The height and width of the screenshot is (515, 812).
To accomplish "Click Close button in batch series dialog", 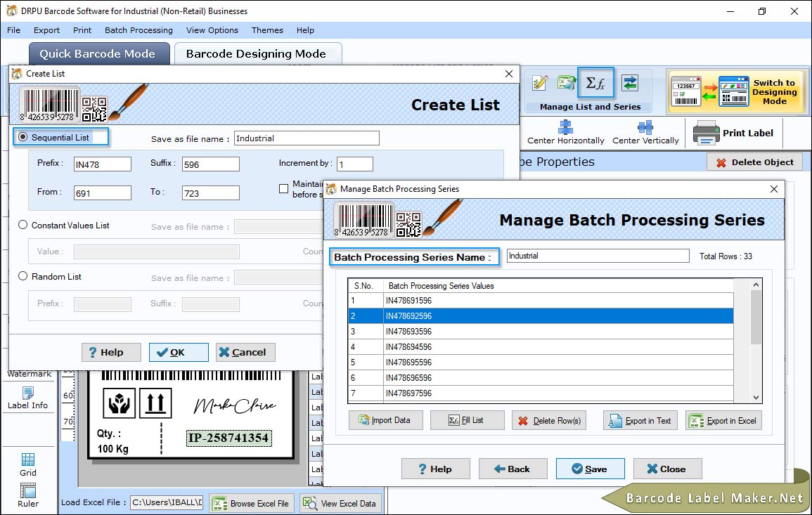I will 667,469.
